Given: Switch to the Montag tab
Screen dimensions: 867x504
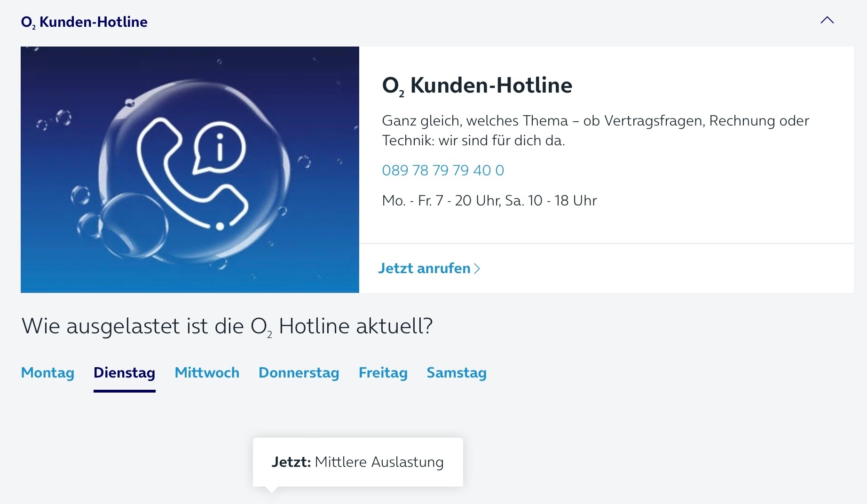Looking at the screenshot, I should 47,373.
